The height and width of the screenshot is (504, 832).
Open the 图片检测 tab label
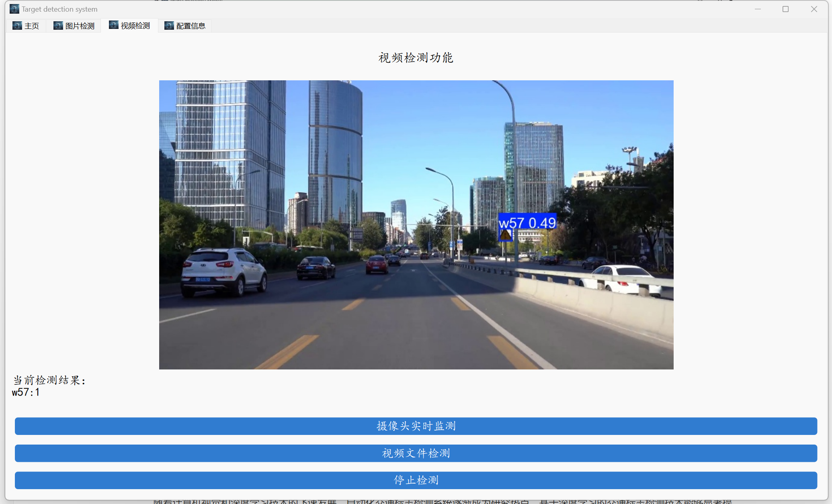click(80, 26)
